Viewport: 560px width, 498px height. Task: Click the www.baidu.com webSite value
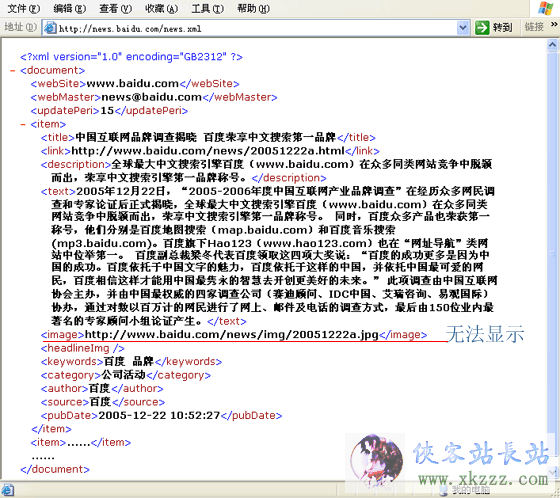pos(132,84)
